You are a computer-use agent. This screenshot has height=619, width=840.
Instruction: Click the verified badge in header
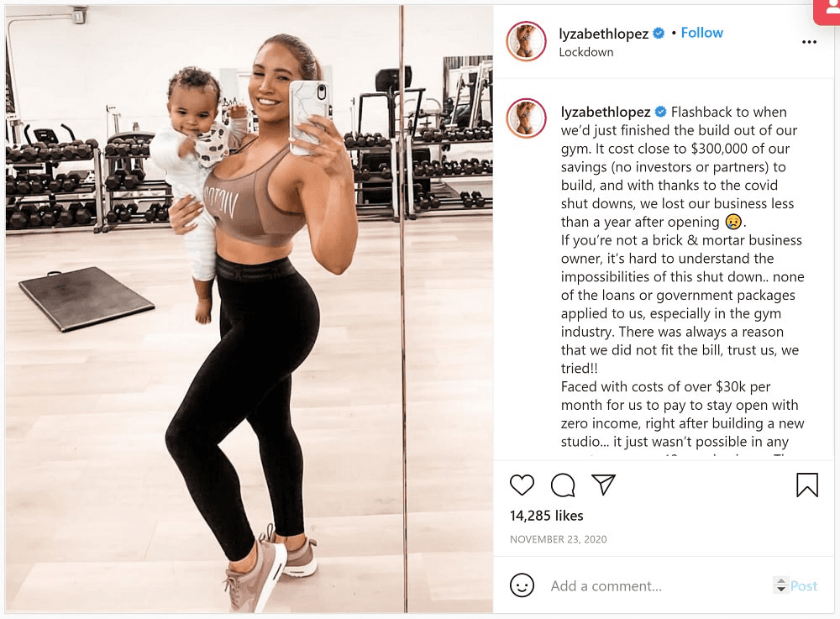tap(659, 34)
